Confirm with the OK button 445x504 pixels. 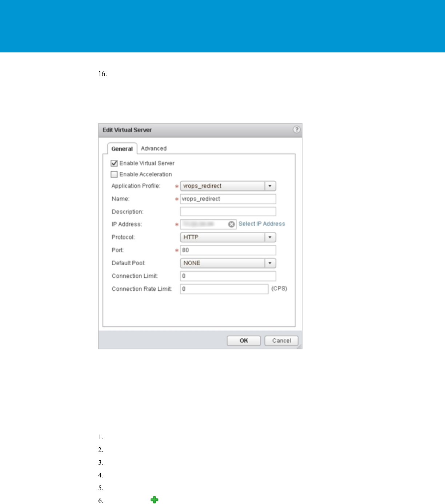tap(244, 341)
